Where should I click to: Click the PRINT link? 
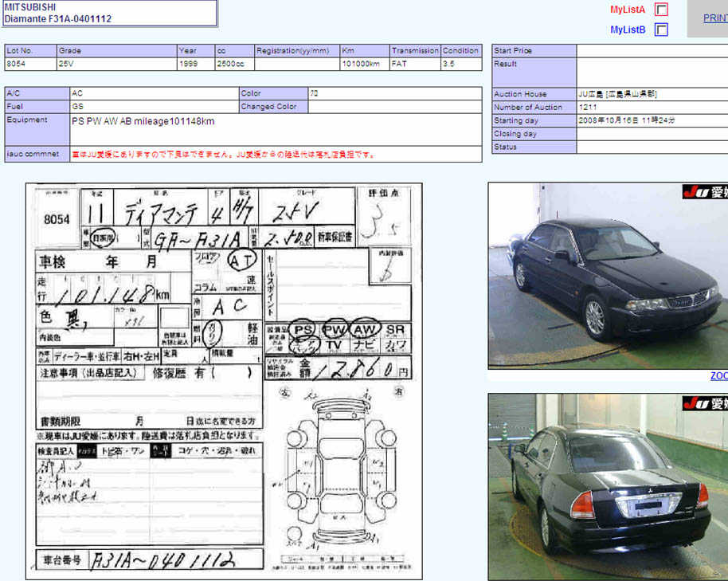coord(715,18)
